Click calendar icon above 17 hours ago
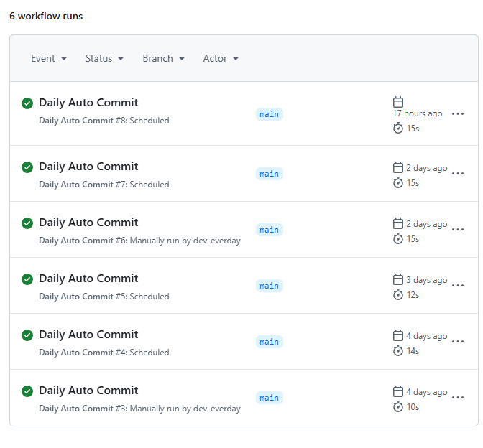 398,102
